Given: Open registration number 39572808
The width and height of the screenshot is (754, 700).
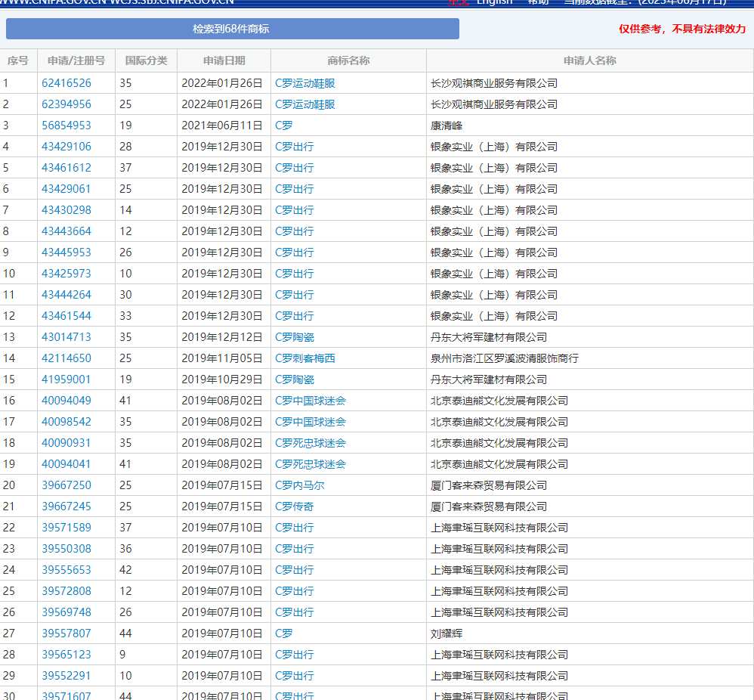Looking at the screenshot, I should click(66, 591).
